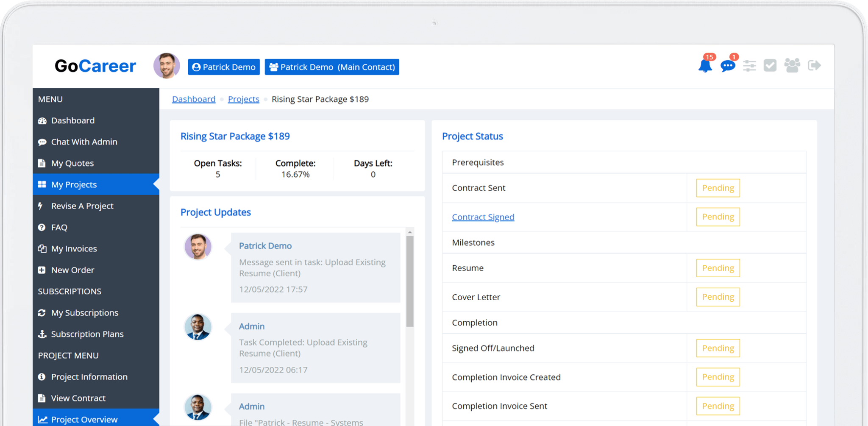This screenshot has width=868, height=426.
Task: Open Dashboard from the sidebar menu
Action: pos(72,120)
